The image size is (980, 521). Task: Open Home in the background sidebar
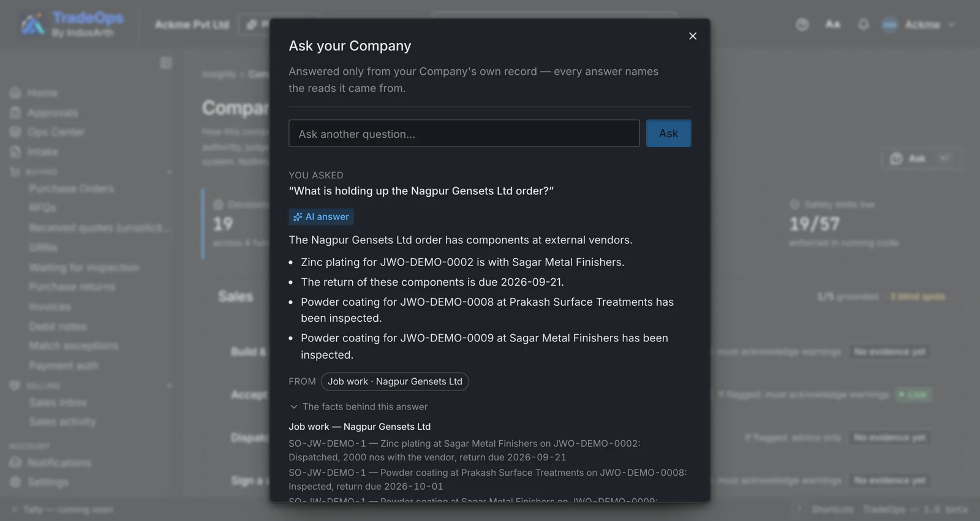(42, 93)
